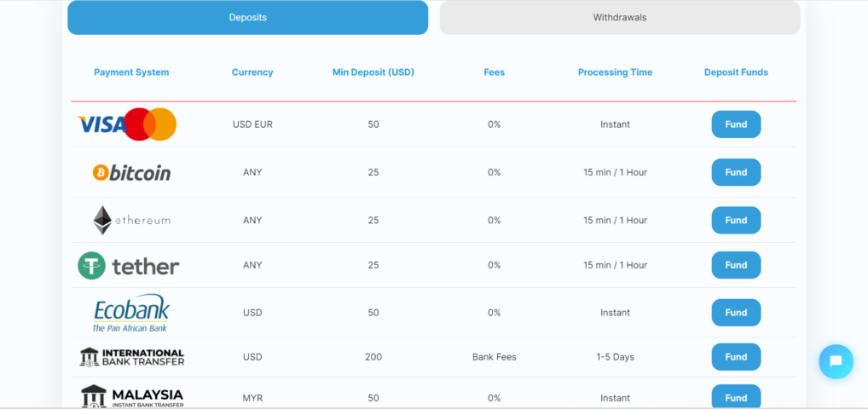Click the Payment System column header
This screenshot has width=868, height=409.
pyautogui.click(x=132, y=72)
